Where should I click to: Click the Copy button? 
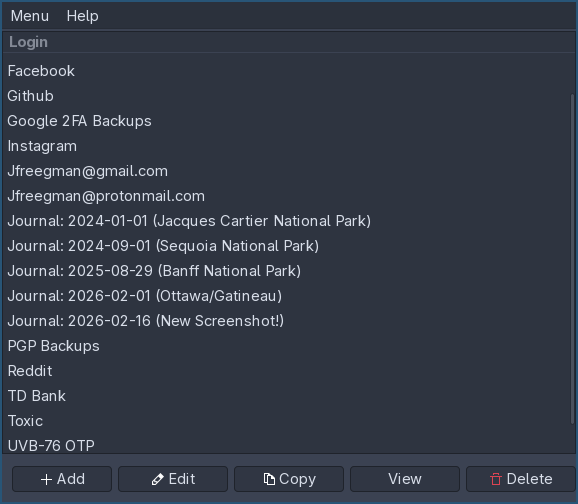[x=289, y=479]
